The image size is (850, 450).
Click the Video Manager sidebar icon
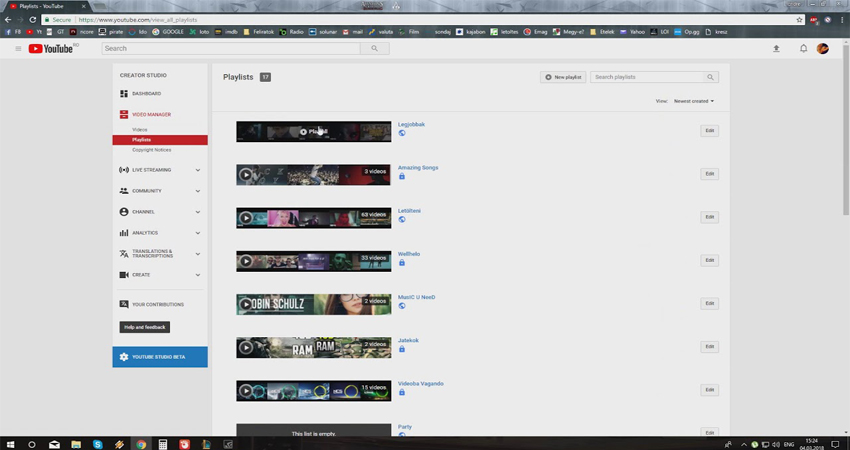coord(124,114)
